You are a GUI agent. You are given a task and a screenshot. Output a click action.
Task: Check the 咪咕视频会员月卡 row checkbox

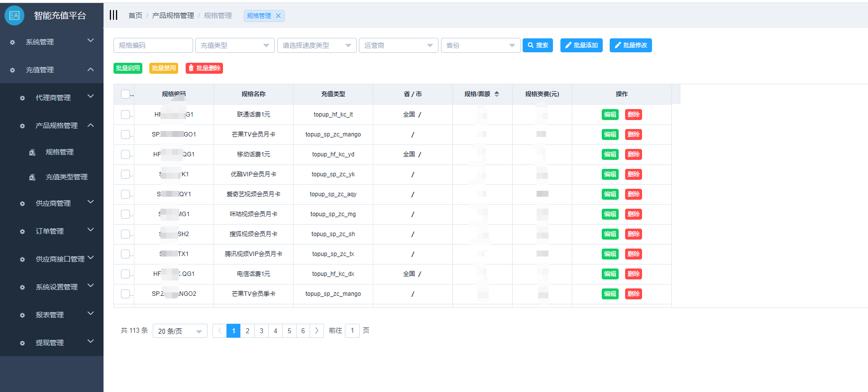pos(125,214)
